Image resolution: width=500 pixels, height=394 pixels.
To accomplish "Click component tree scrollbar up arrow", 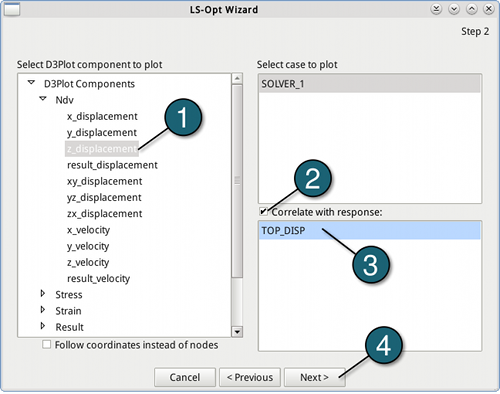I will pos(237,79).
